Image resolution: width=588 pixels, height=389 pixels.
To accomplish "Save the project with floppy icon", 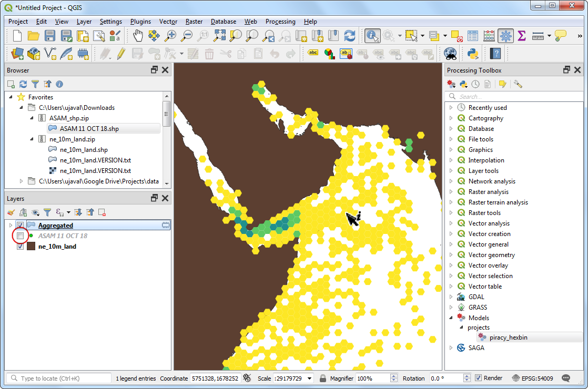I will click(50, 36).
